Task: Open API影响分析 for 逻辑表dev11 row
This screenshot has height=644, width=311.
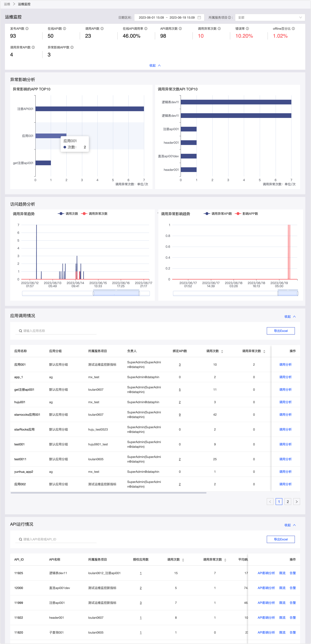Action: 266,573
